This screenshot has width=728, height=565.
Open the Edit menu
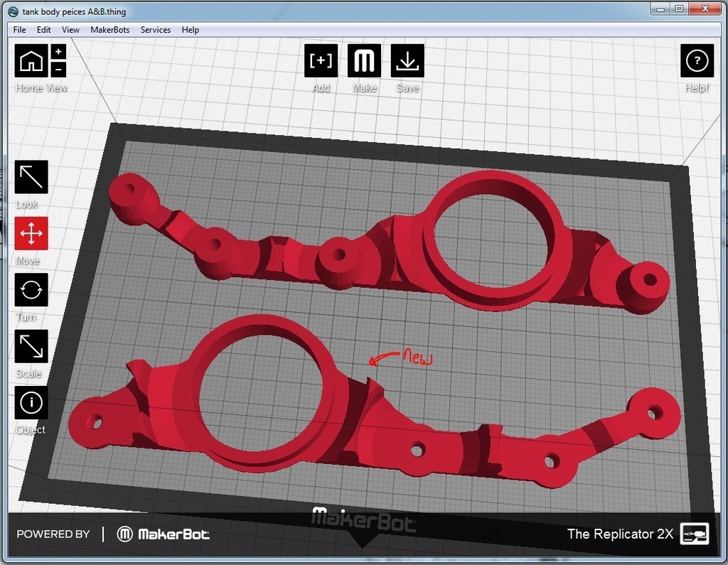[44, 30]
